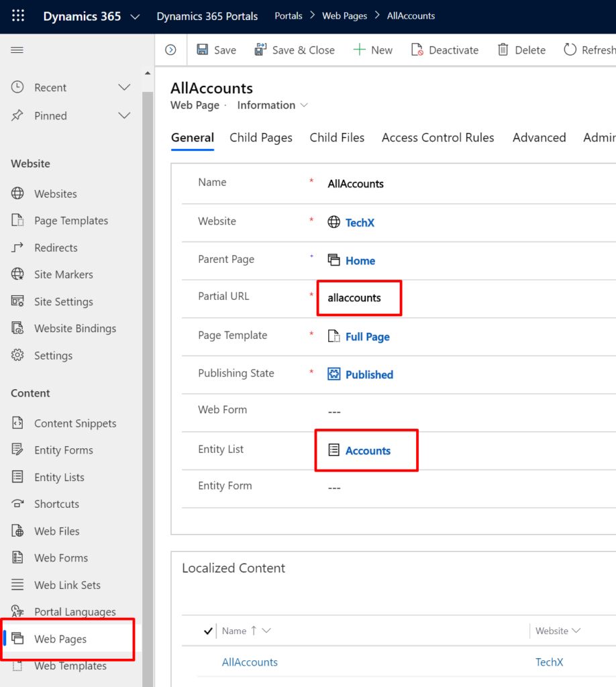Open AllAccounts row in Localized Content
The image size is (616, 687).
[x=250, y=662]
